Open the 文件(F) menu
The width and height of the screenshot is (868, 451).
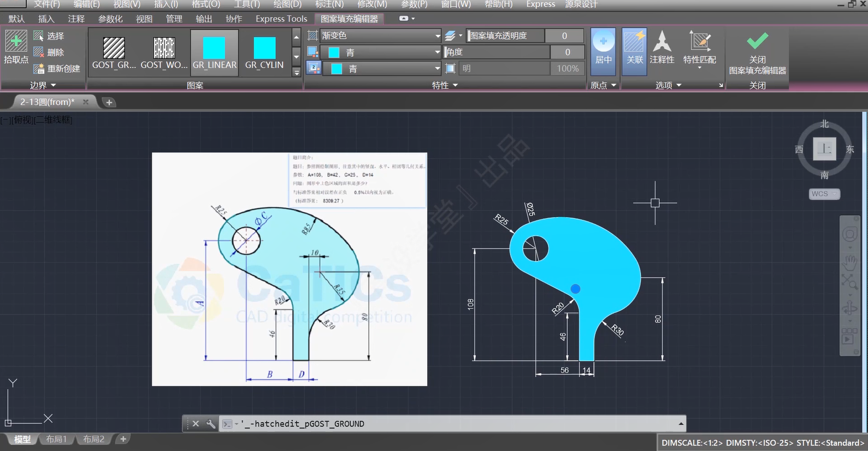point(47,4)
